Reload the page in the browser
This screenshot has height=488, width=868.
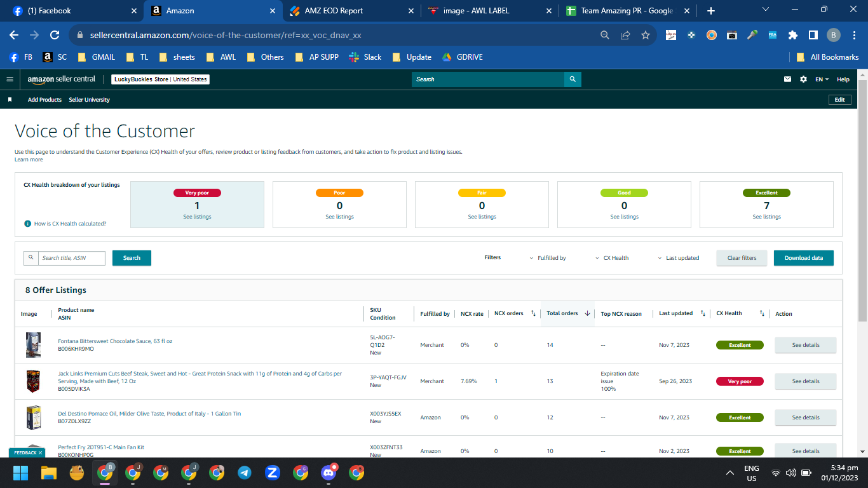click(x=55, y=35)
